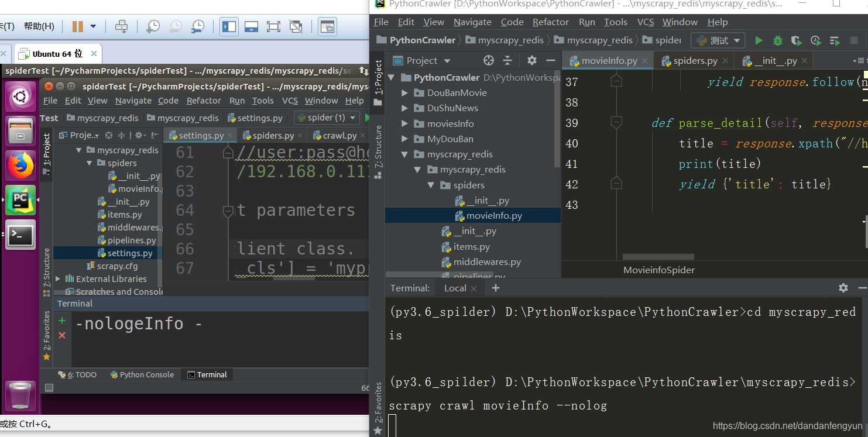The image size is (868, 437).
Task: Hide the Project panel with minus icon
Action: [550, 60]
